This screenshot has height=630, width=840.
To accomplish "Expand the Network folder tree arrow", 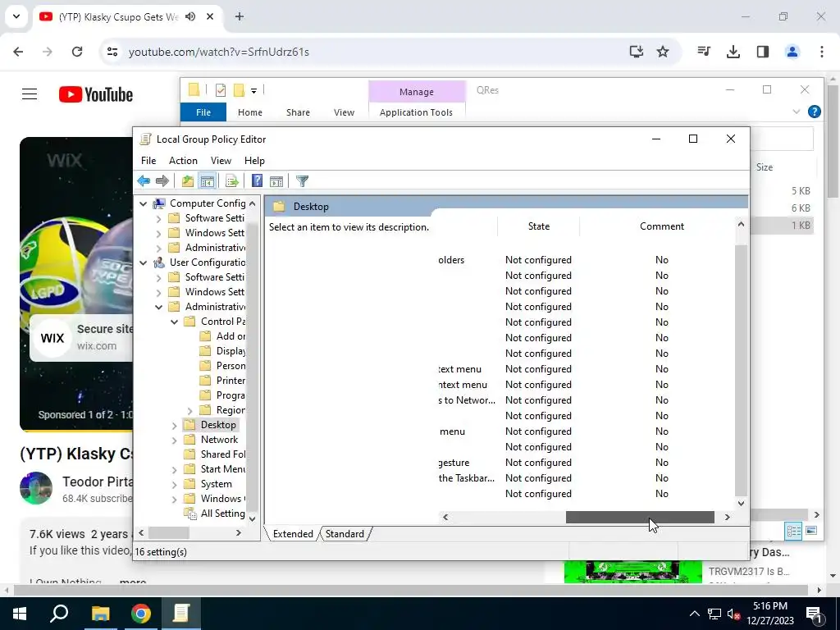I will click(x=174, y=440).
